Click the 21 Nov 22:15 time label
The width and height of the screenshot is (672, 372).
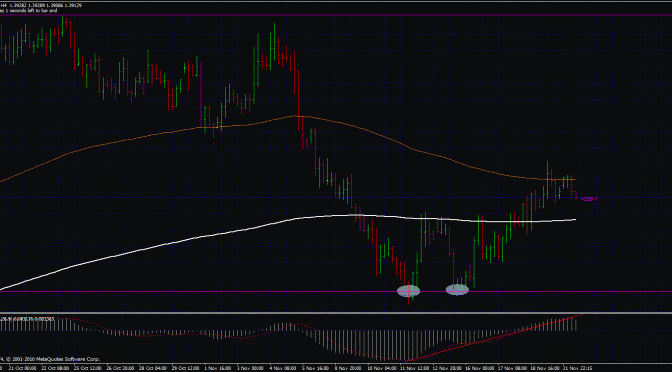(578, 368)
